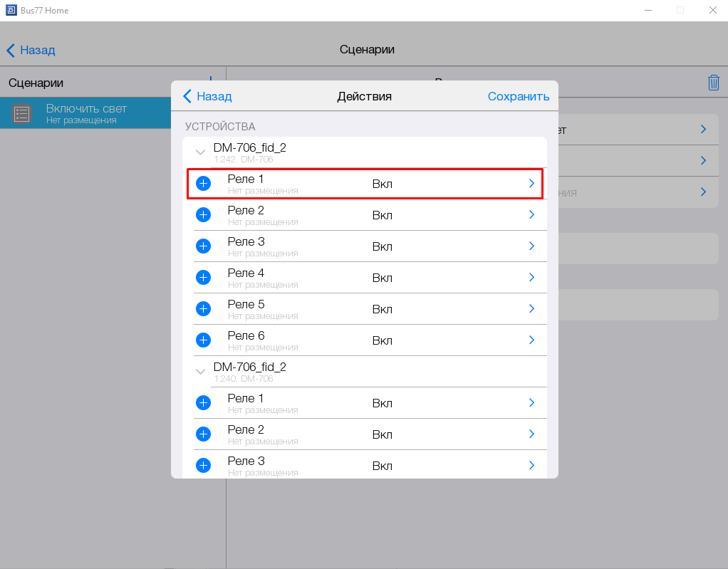The height and width of the screenshot is (569, 728).
Task: Add Реле 6 using its plus icon
Action: pos(203,340)
